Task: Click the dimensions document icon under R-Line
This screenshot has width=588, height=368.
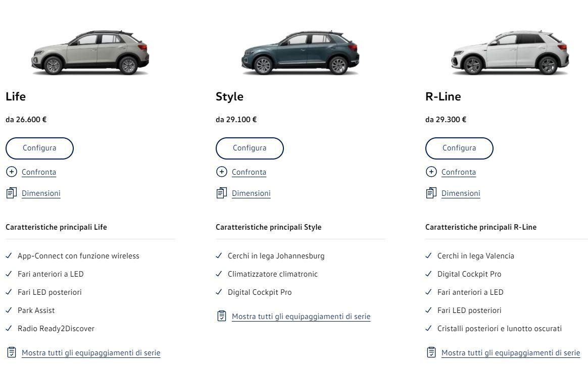Action: tap(431, 193)
